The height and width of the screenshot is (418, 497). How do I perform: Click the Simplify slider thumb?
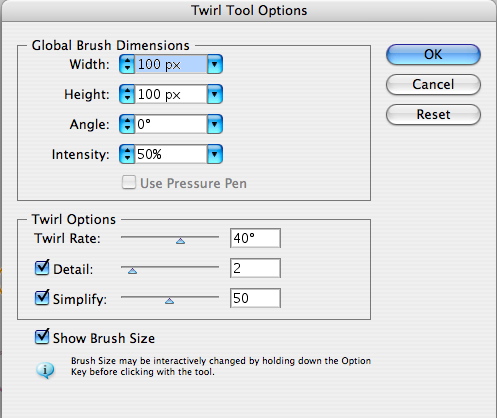pos(169,301)
